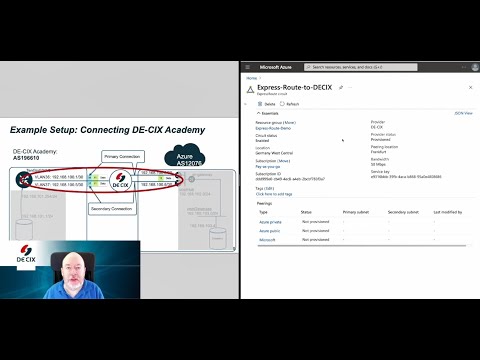Click the Enabled circuit status value
480x360 pixels.
click(x=262, y=141)
